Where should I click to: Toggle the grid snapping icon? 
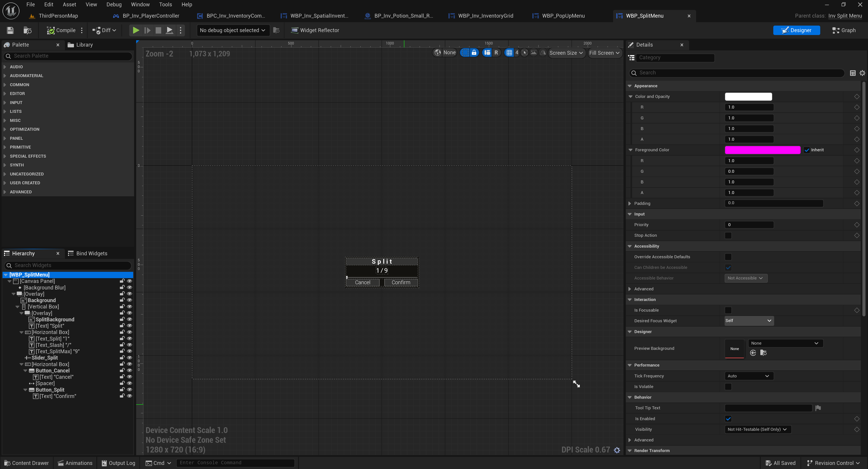click(x=509, y=52)
